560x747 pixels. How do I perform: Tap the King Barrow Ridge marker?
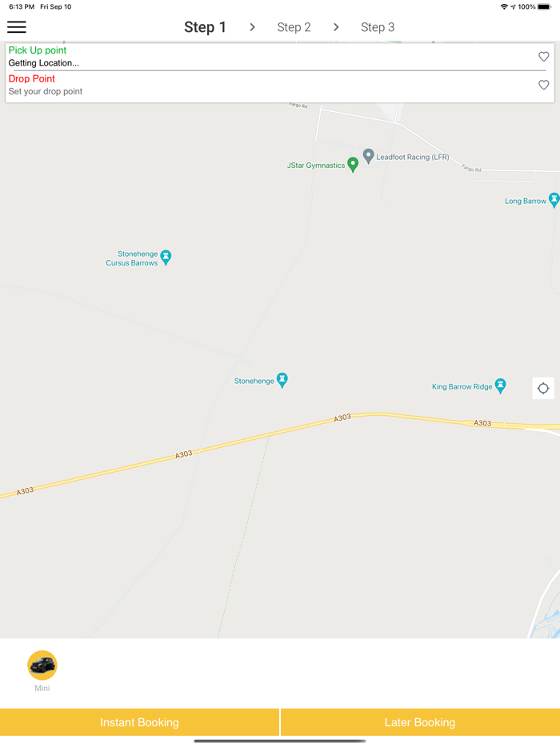tap(500, 385)
